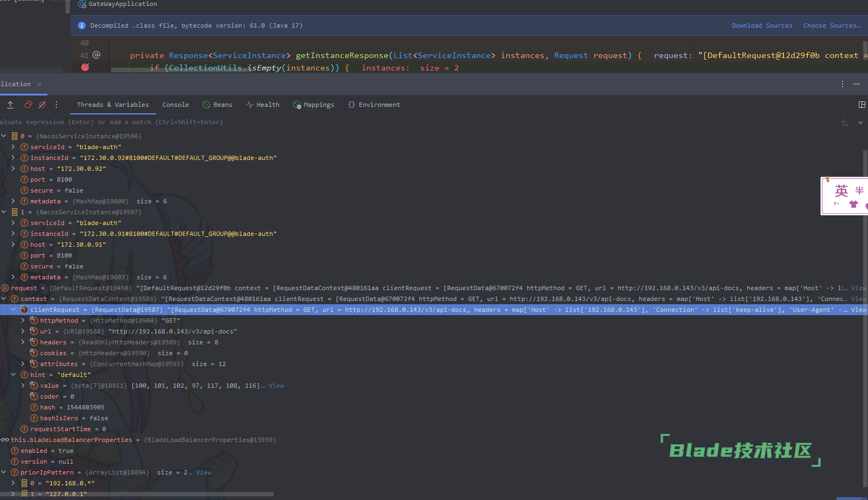Click the shirt skin icon in IME widget
The width and height of the screenshot is (868, 500).
click(854, 204)
